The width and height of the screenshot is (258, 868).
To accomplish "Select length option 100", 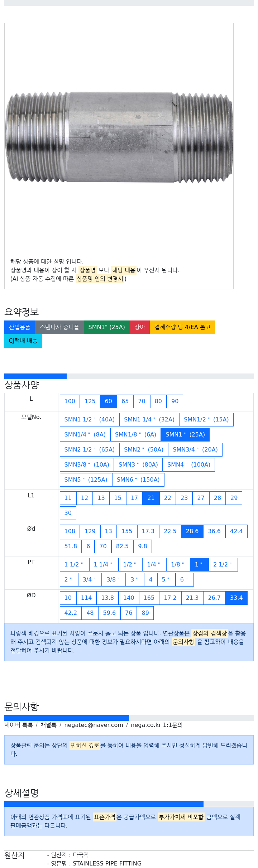I will pyautogui.click(x=70, y=401).
